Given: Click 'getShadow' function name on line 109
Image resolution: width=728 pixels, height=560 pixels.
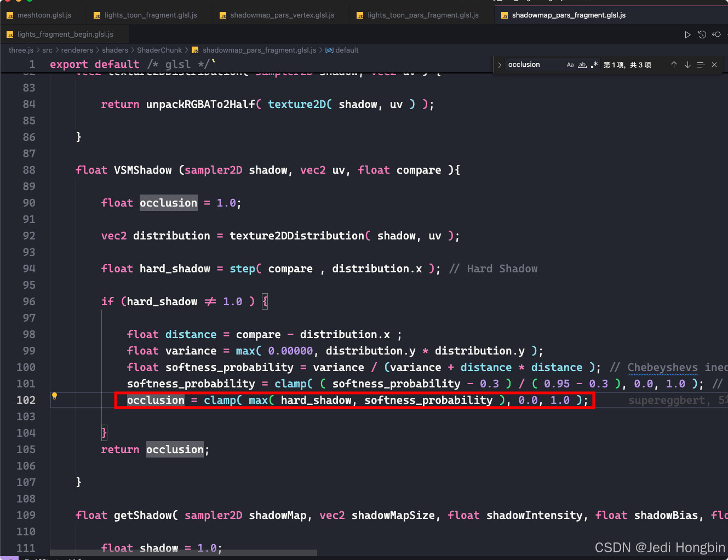Looking at the screenshot, I should [x=143, y=515].
